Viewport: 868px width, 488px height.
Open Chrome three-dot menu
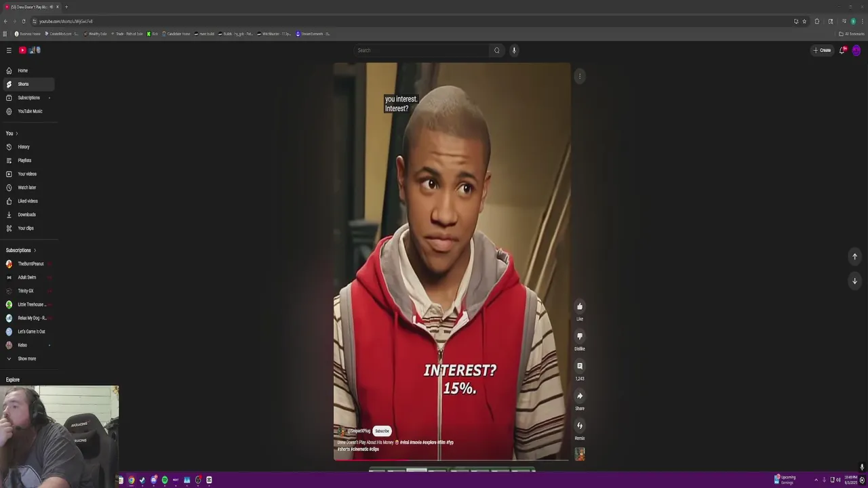tap(862, 21)
